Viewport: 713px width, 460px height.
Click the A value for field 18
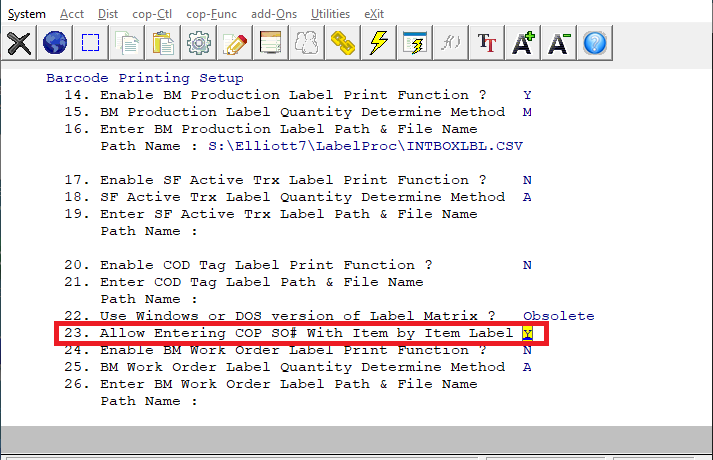click(527, 197)
